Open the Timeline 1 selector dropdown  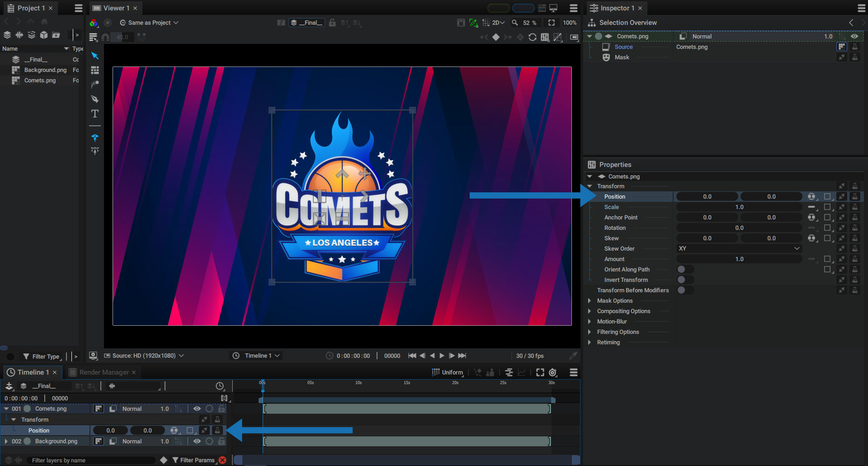tap(256, 356)
